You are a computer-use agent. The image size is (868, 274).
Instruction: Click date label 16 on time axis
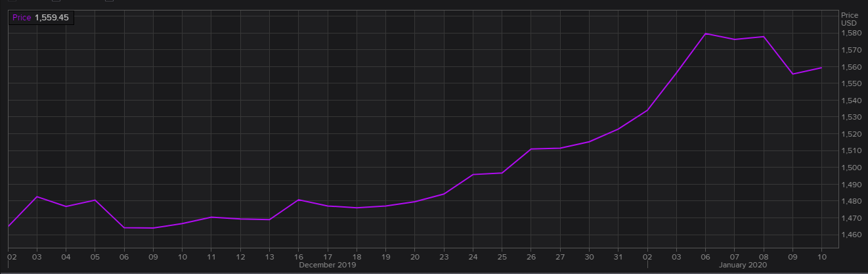[x=299, y=257]
